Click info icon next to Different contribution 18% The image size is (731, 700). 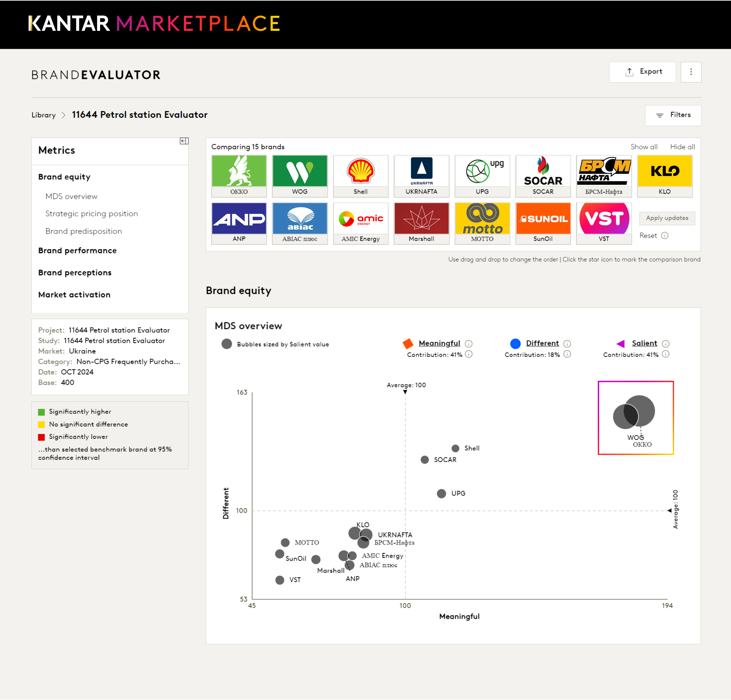point(567,354)
